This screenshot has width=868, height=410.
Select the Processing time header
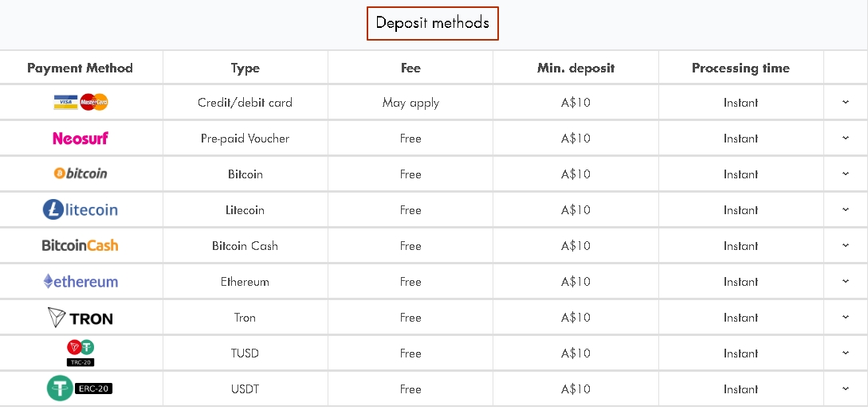pyautogui.click(x=740, y=68)
